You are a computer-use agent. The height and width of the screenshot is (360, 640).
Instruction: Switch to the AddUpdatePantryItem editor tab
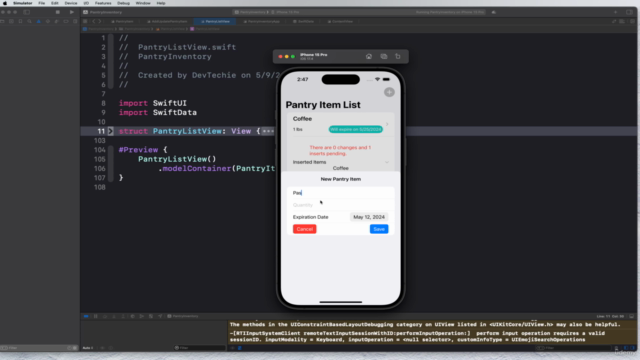(167, 21)
